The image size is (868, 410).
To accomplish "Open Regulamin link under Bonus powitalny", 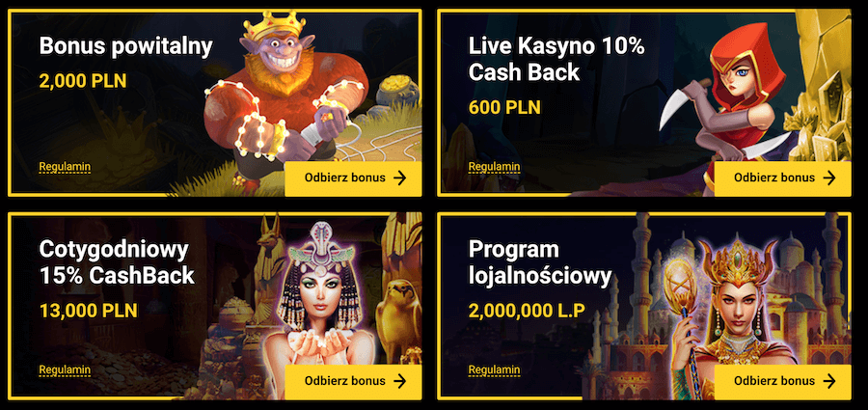I will click(x=65, y=167).
